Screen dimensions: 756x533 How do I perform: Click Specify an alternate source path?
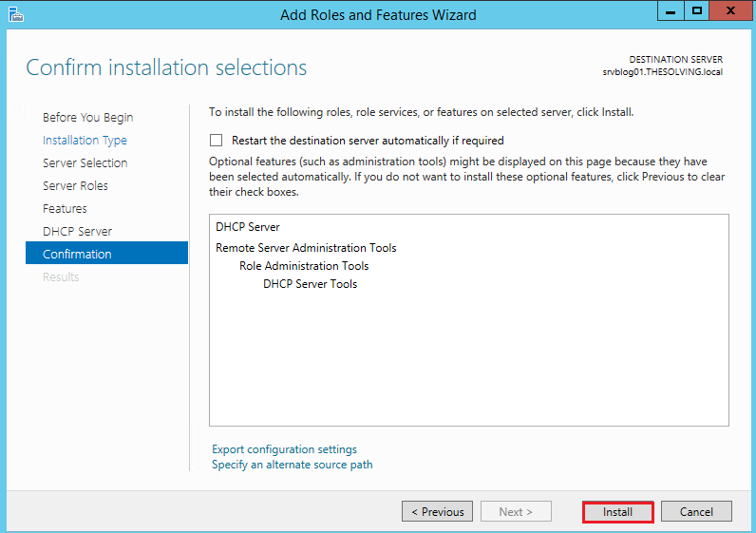coord(293,465)
